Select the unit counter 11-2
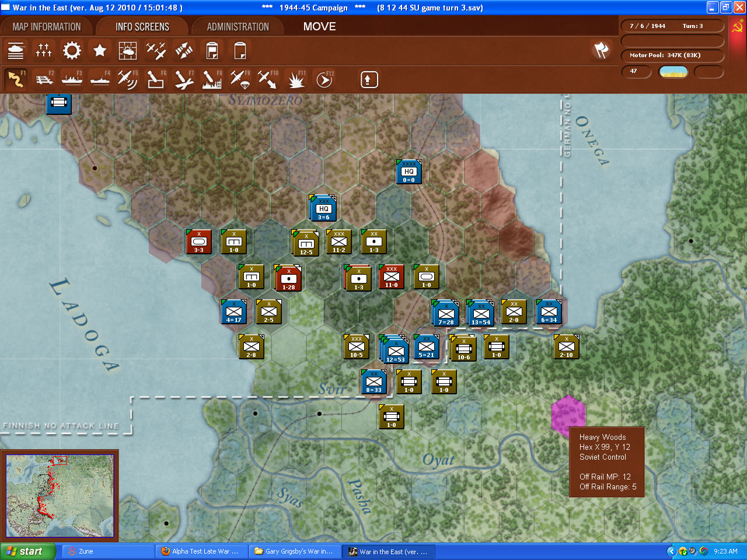747x560 pixels. pos(338,242)
